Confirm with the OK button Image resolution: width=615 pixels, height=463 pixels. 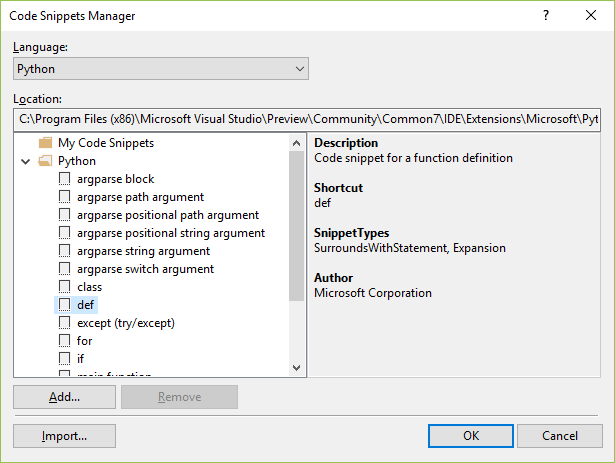(470, 436)
